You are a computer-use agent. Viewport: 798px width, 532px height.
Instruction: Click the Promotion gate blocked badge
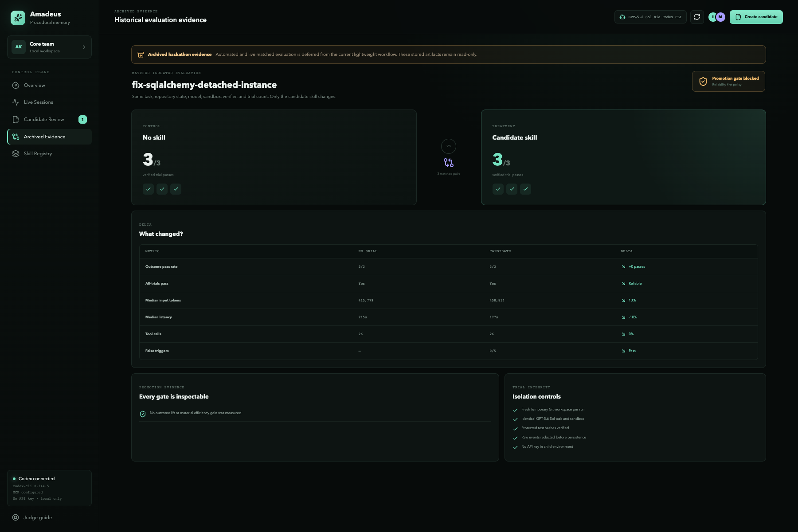[728, 81]
